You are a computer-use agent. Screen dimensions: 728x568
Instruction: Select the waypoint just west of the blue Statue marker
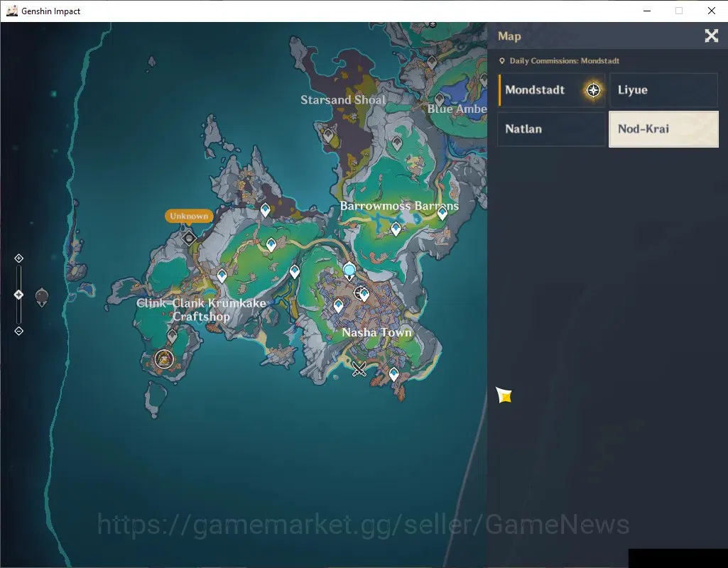(x=294, y=271)
